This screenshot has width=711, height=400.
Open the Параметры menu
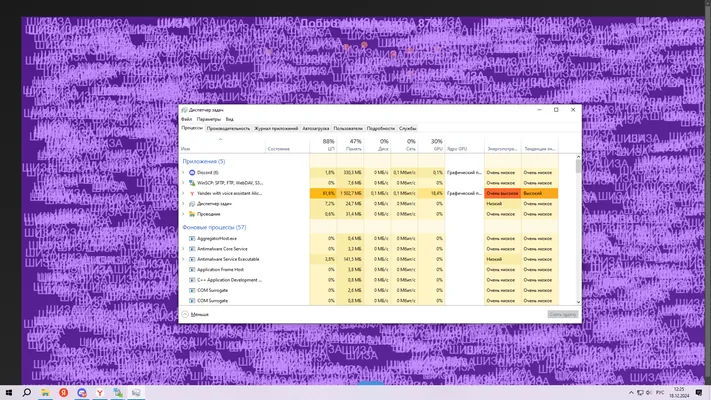point(209,119)
